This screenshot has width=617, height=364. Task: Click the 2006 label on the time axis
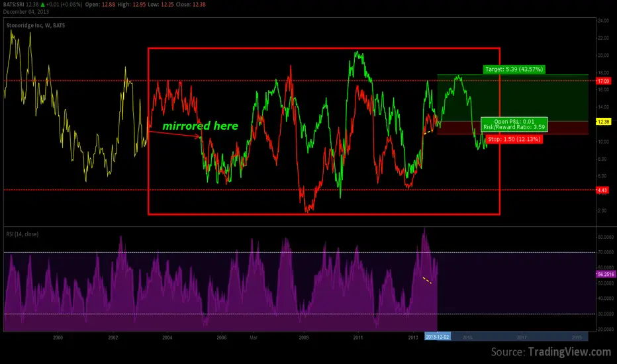pyautogui.click(x=222, y=338)
